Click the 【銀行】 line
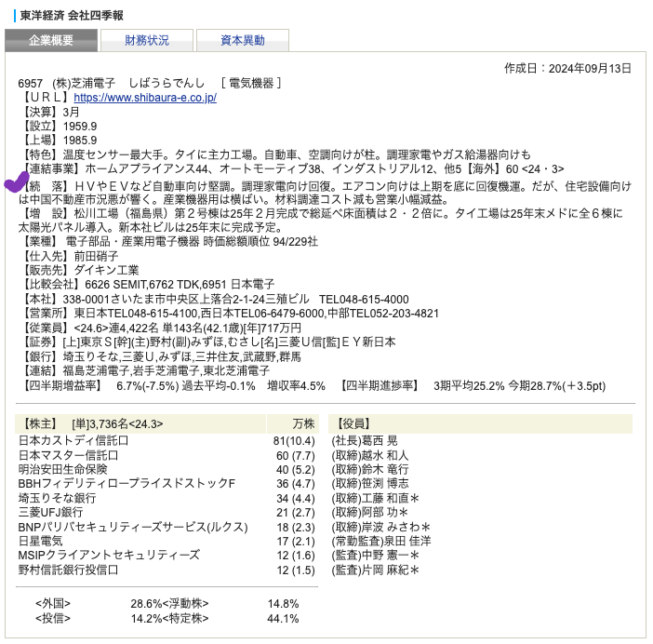 coord(161,357)
